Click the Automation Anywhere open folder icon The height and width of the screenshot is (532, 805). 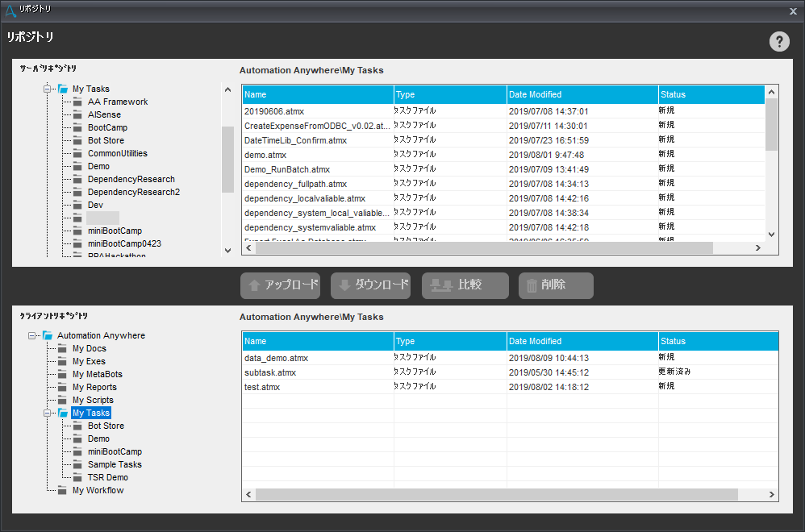[48, 335]
